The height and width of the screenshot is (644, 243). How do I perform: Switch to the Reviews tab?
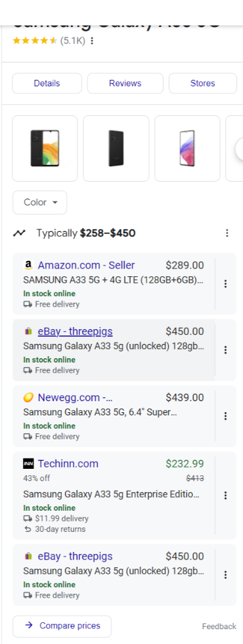[125, 83]
